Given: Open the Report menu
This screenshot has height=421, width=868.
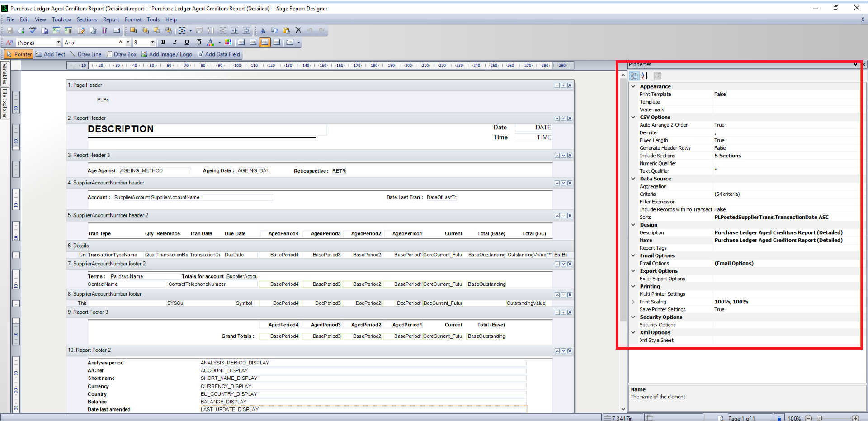Looking at the screenshot, I should [111, 19].
